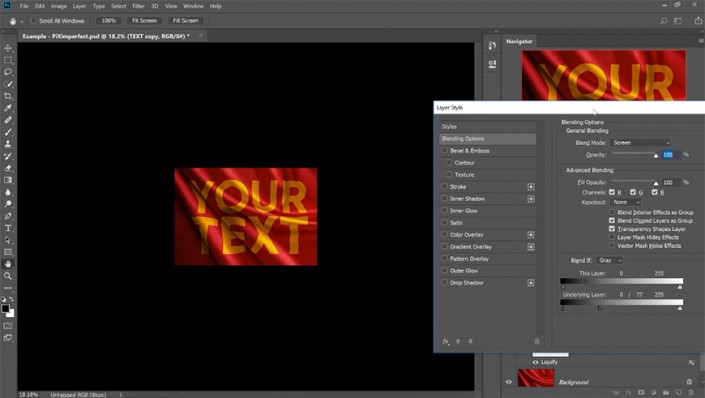Image resolution: width=705 pixels, height=398 pixels.
Task: Select the Horizontal Type tool
Action: tap(8, 228)
